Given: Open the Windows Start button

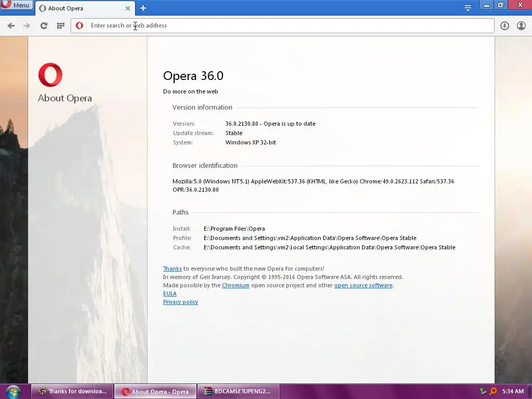Looking at the screenshot, I should click(13, 392).
